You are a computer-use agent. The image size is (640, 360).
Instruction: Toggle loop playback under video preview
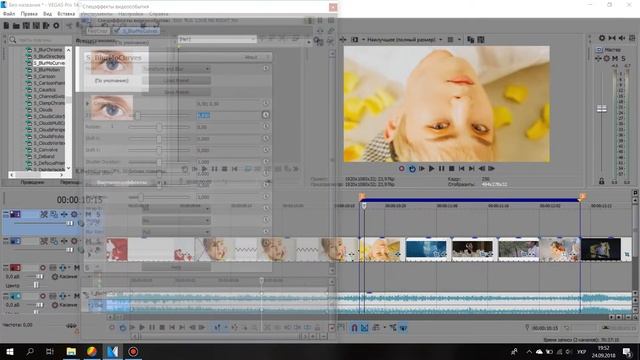412,169
